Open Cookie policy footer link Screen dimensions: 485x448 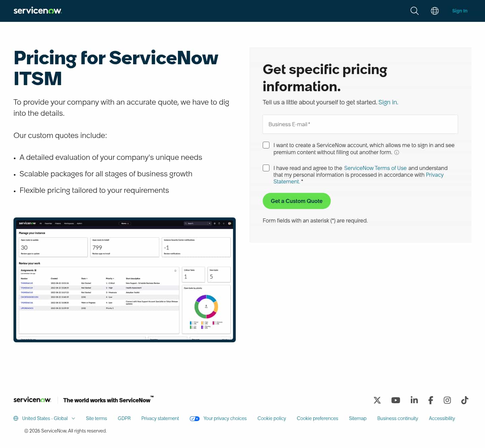tap(272, 418)
